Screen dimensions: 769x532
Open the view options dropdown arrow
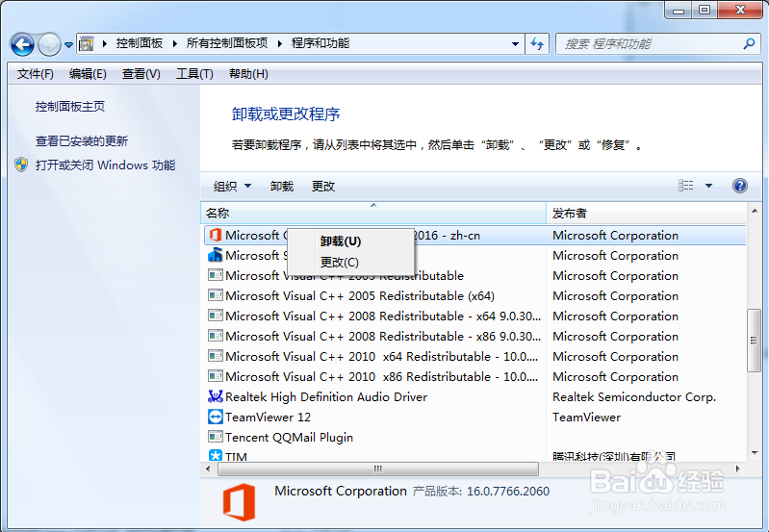point(708,186)
